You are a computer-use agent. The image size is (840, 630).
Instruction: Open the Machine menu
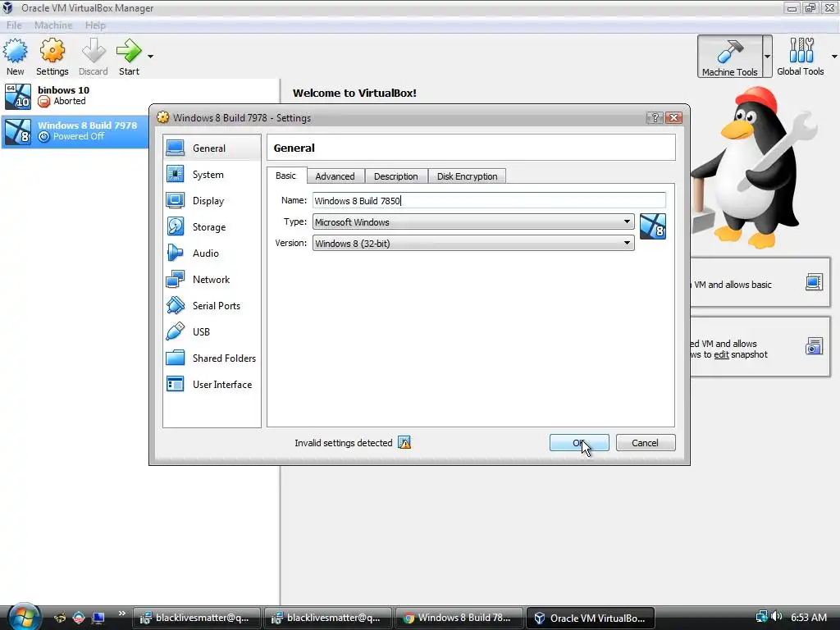click(x=53, y=25)
